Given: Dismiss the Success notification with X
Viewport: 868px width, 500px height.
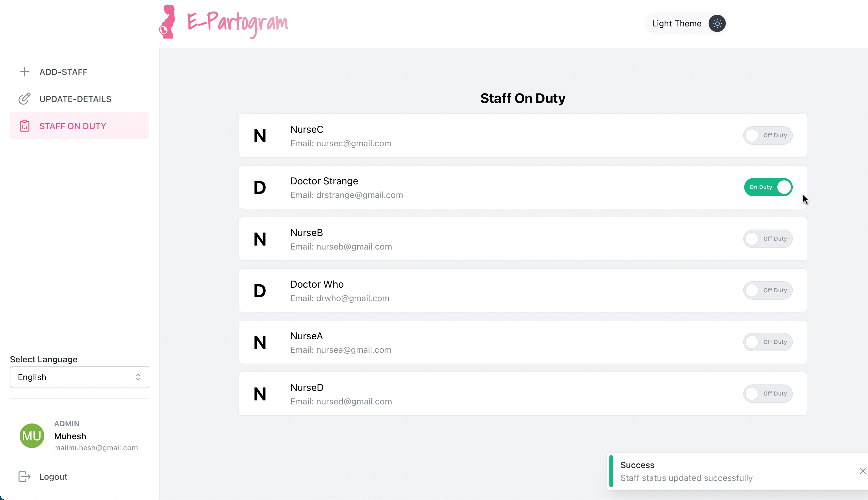Looking at the screenshot, I should [862, 471].
